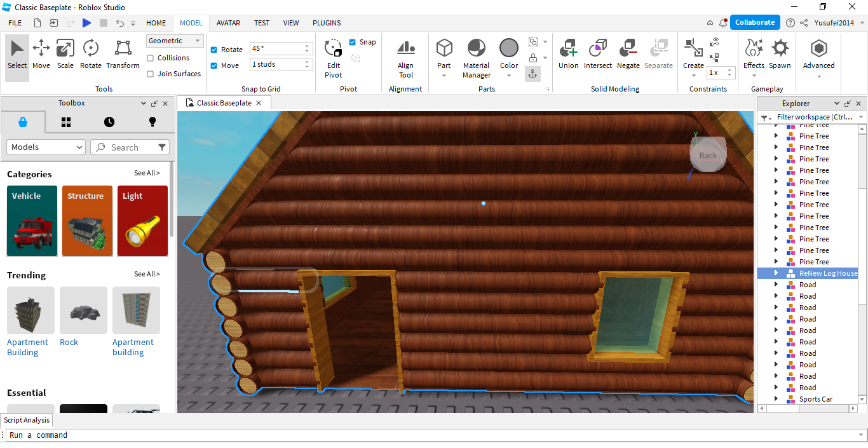Open the Advanced tools

click(818, 55)
